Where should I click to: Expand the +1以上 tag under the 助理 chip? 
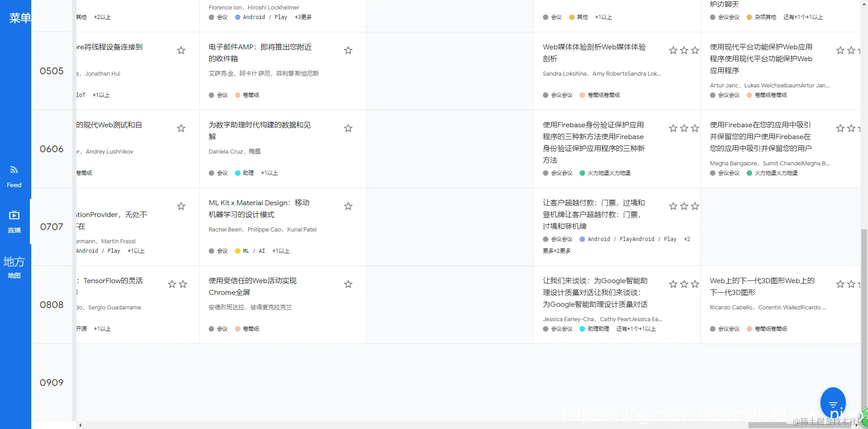pyautogui.click(x=269, y=173)
